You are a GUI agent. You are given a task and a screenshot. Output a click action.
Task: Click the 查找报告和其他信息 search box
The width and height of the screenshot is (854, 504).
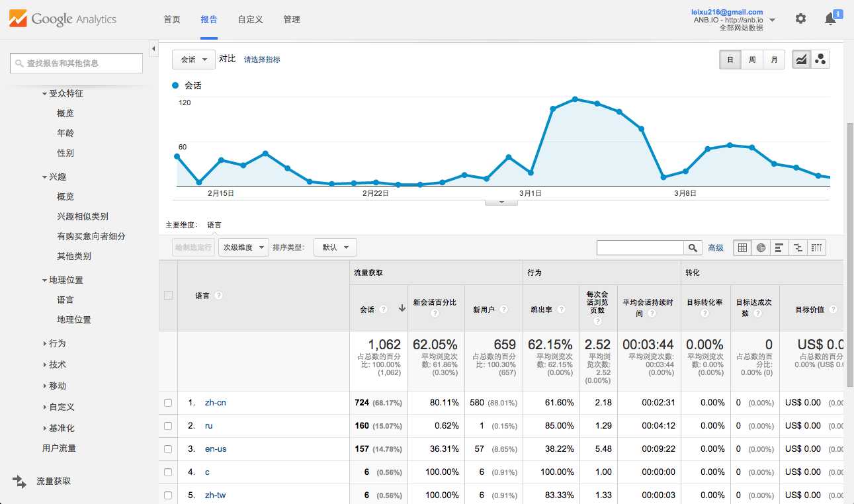(x=77, y=63)
